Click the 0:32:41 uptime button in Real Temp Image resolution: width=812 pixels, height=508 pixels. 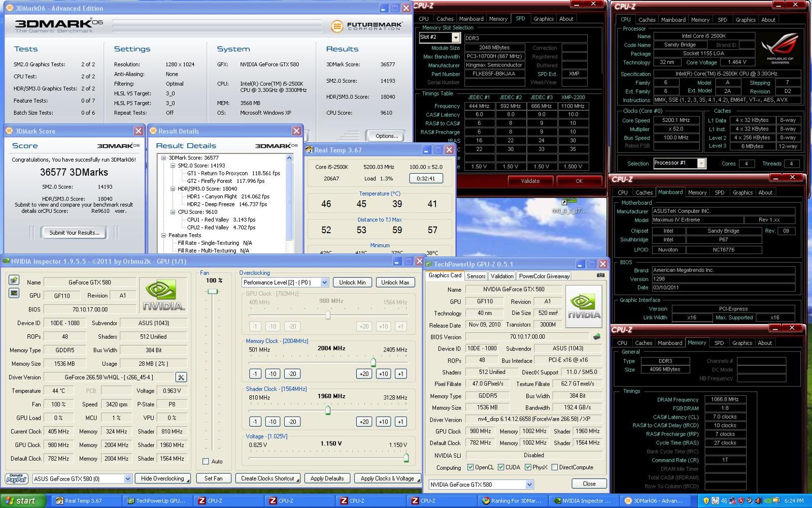click(x=426, y=178)
